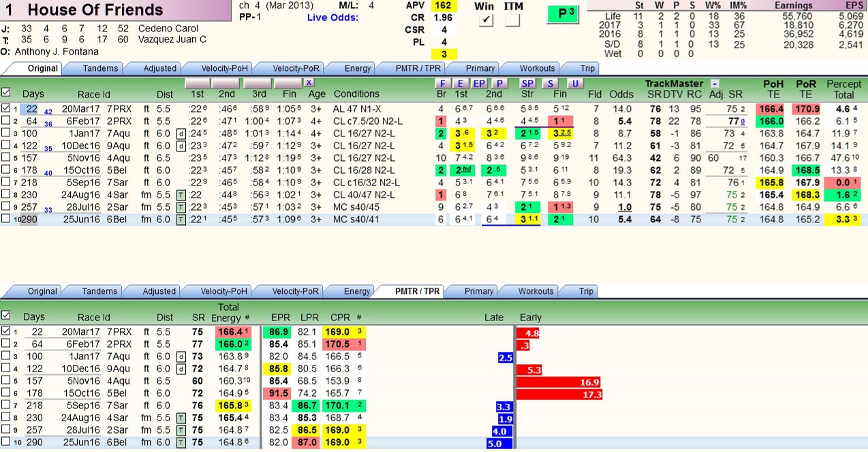
Task: Click the blank button above the 2nd column
Action: (x=226, y=82)
